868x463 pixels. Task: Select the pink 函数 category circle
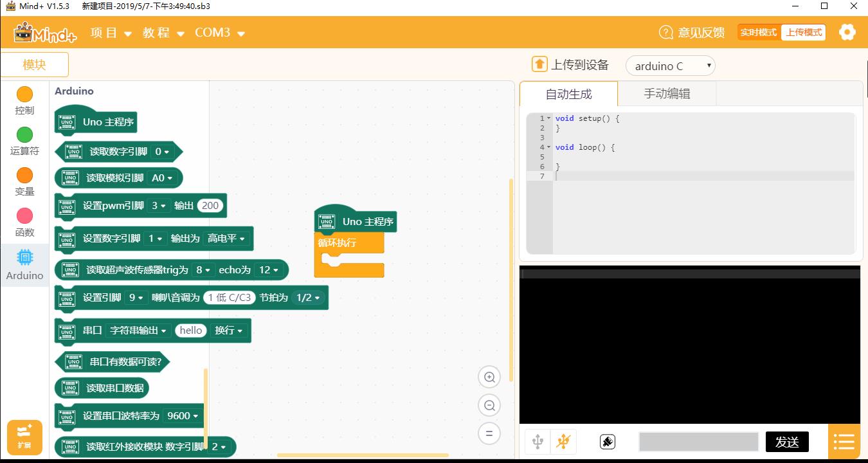click(24, 215)
